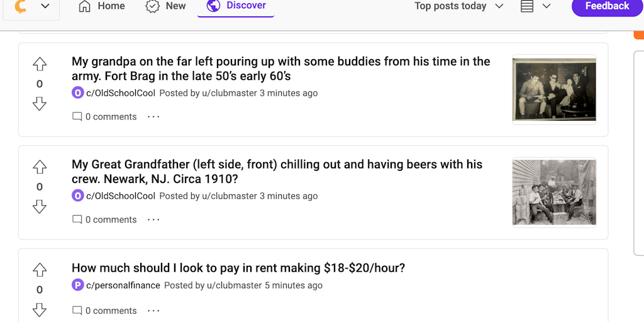Downvote the Great Grandfather Newark post
644x322 pixels.
pyautogui.click(x=40, y=207)
